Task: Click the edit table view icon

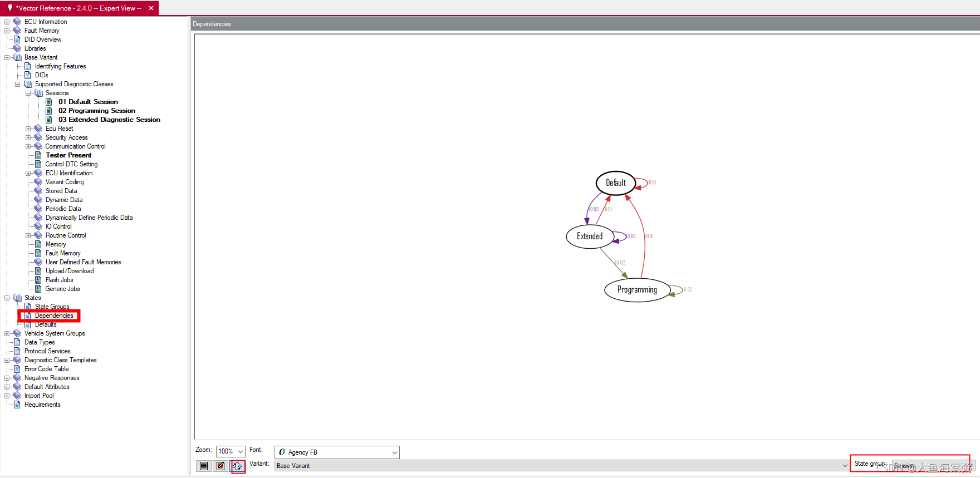Action: pyautogui.click(x=220, y=466)
